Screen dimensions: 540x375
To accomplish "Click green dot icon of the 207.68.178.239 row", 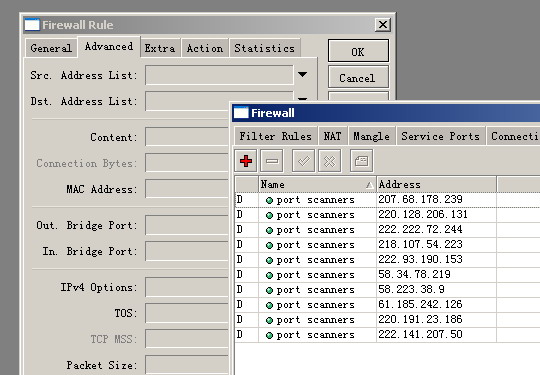I will (x=269, y=200).
